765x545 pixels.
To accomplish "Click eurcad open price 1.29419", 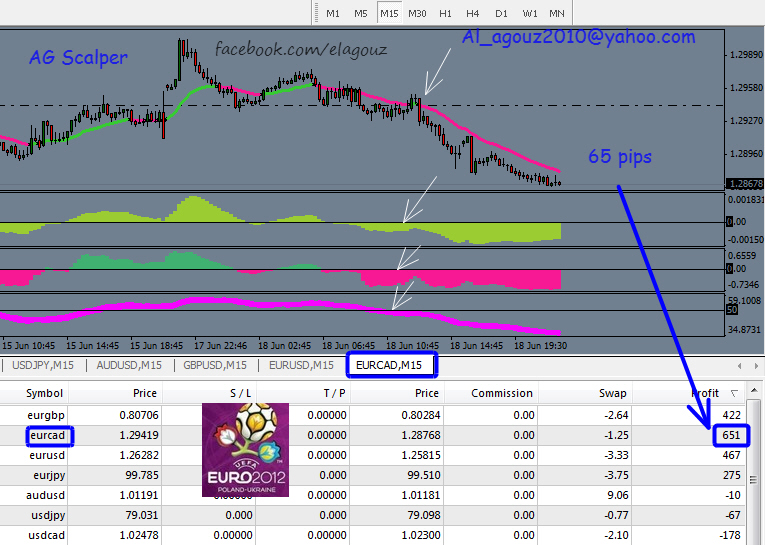I will point(139,435).
